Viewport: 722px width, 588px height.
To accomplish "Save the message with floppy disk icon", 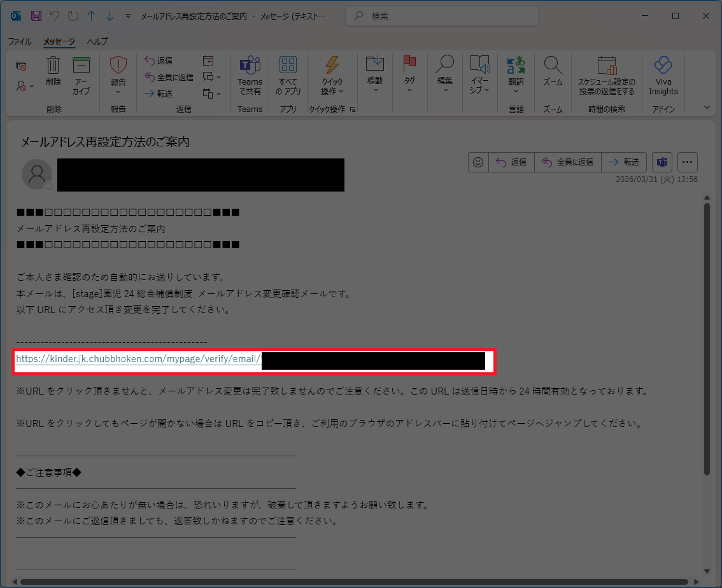I will click(x=36, y=15).
